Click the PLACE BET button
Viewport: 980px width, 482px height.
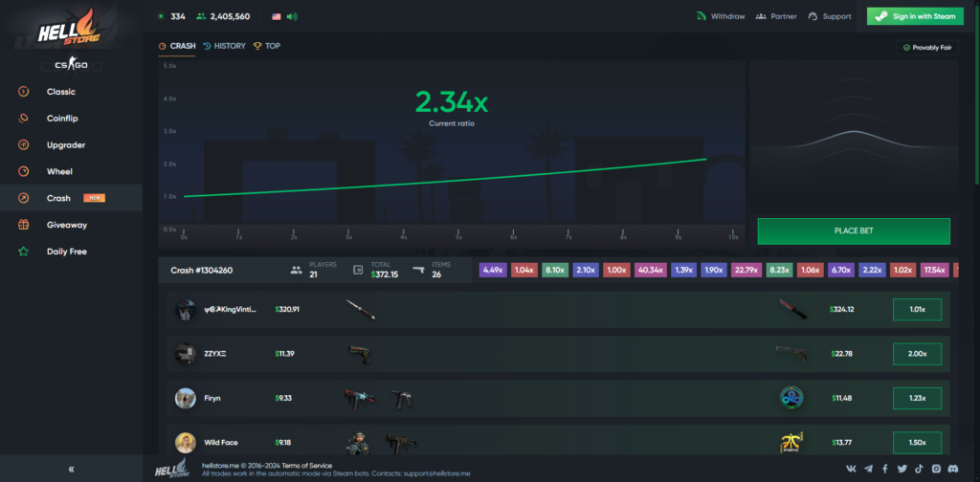click(854, 231)
